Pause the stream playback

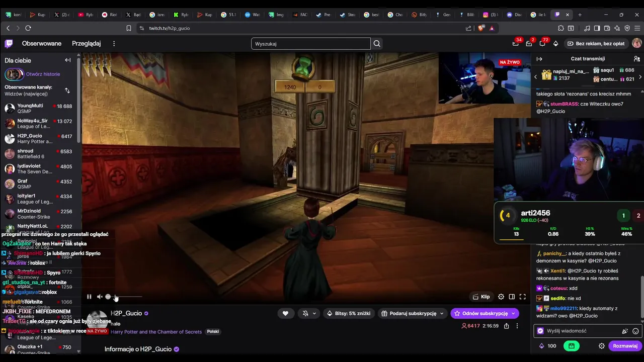tap(89, 297)
